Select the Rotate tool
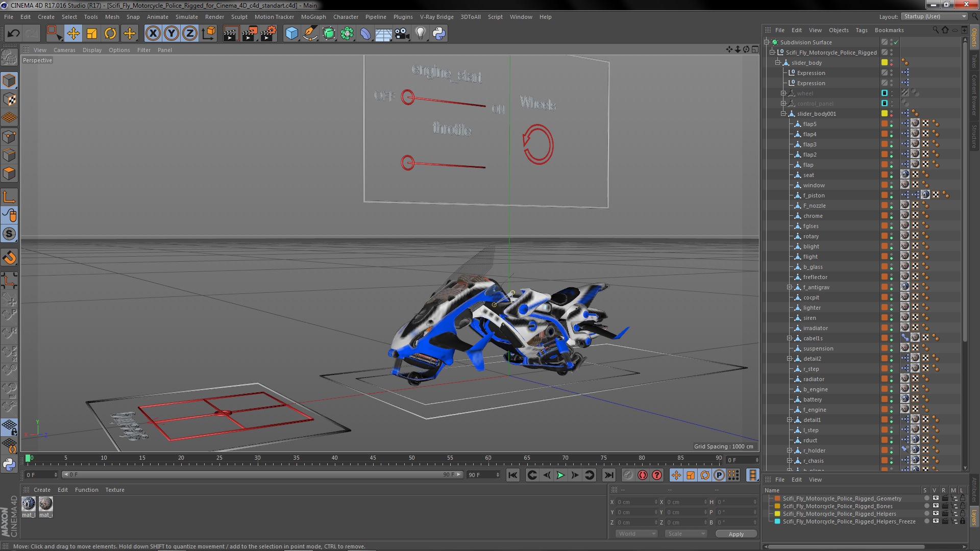 (x=110, y=34)
